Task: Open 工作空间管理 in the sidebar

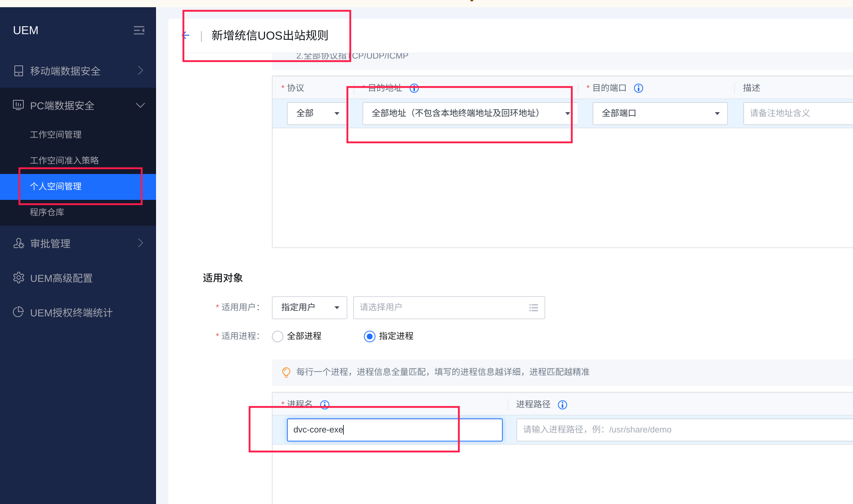Action: click(56, 134)
